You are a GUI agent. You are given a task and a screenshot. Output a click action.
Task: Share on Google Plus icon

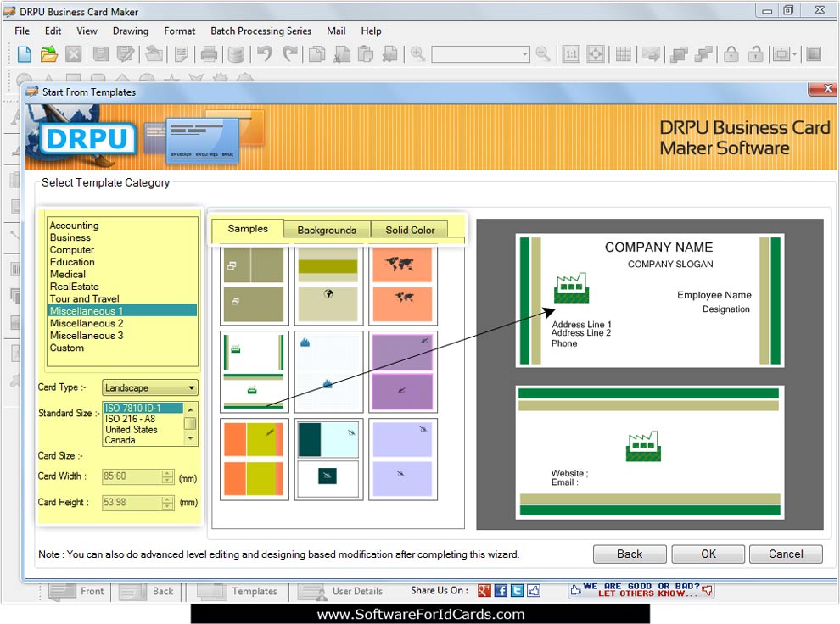484,590
